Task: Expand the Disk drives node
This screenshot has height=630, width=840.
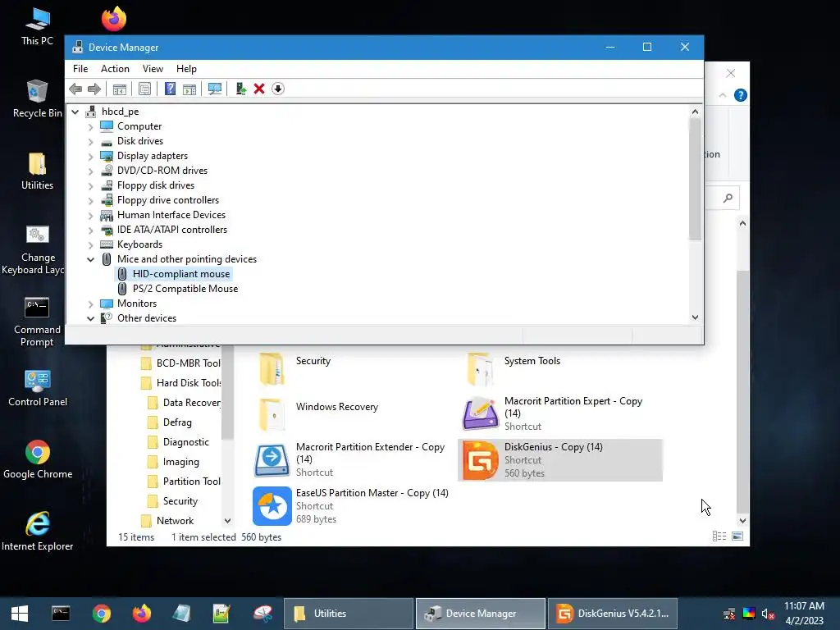Action: (90, 142)
